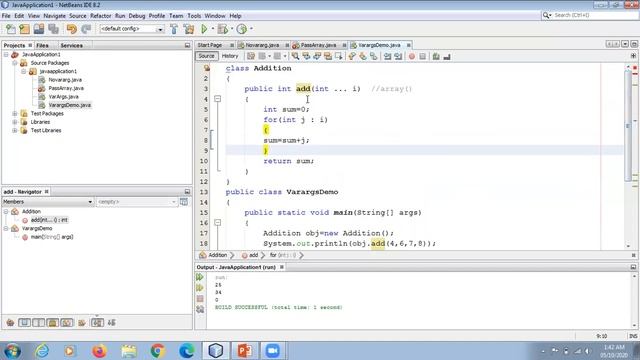Toggle Rectangular Selection icon in editor toolbar

338,56
